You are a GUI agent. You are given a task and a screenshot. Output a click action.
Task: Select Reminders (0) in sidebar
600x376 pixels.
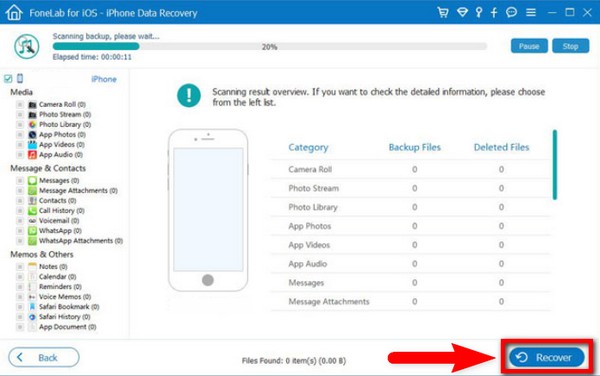coord(60,286)
